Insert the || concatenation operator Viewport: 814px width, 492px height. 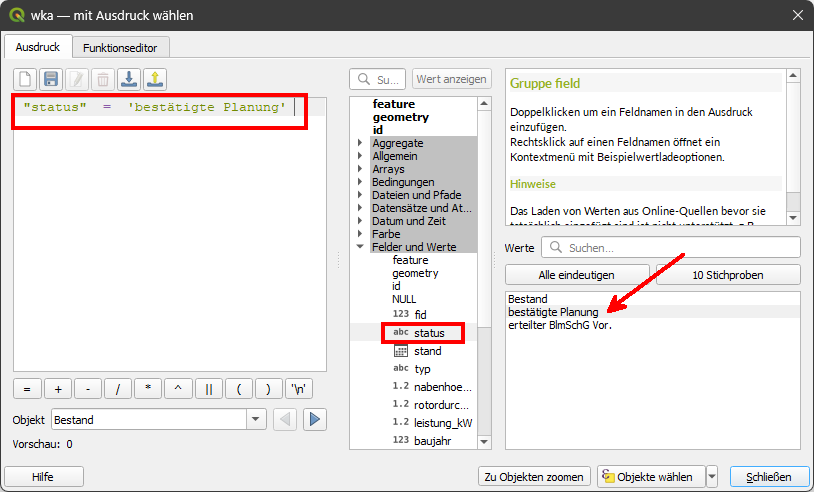pos(209,389)
